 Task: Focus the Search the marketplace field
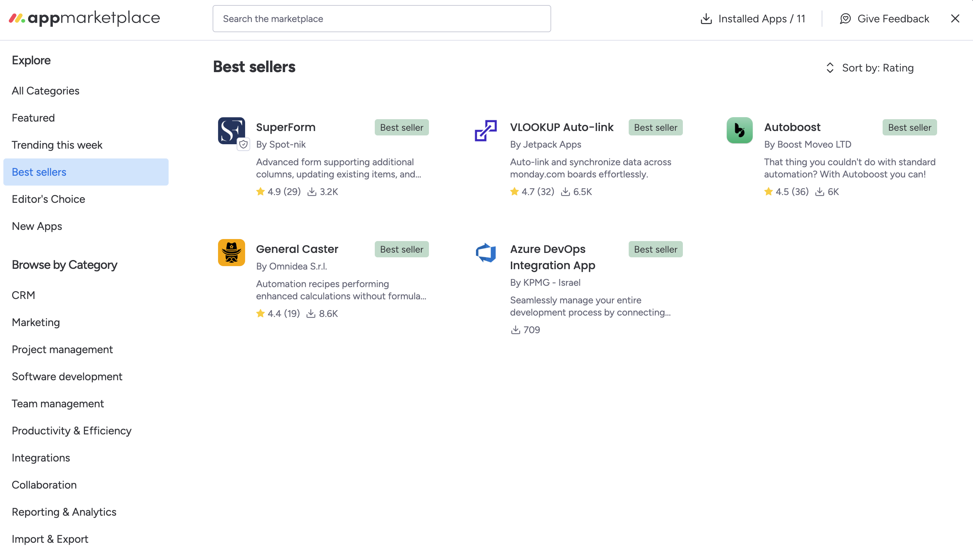pyautogui.click(x=382, y=19)
